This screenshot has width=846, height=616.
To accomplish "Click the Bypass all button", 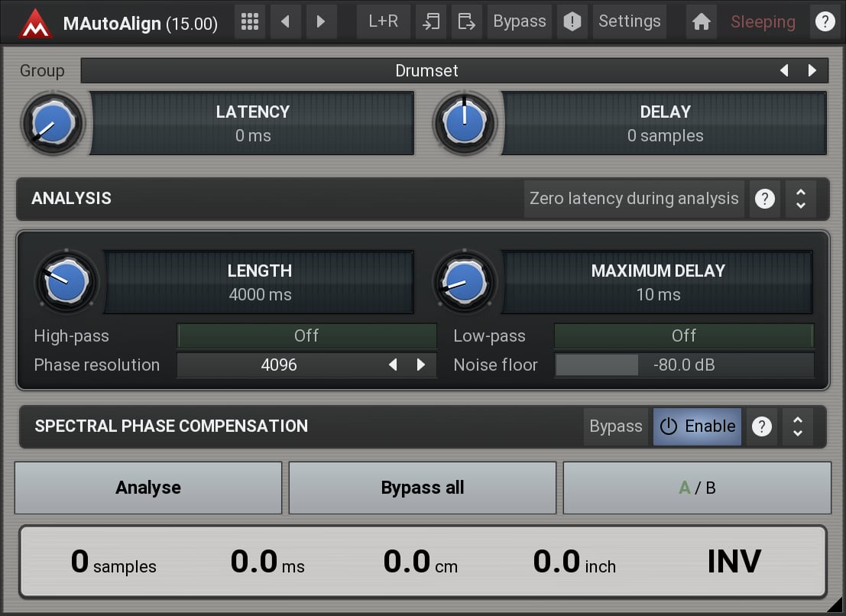I will (422, 488).
